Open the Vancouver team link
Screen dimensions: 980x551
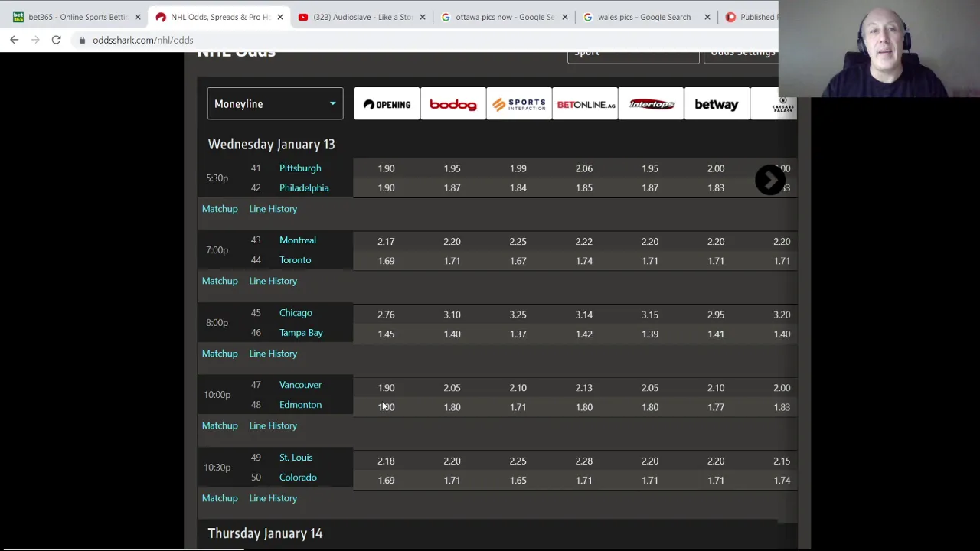300,385
